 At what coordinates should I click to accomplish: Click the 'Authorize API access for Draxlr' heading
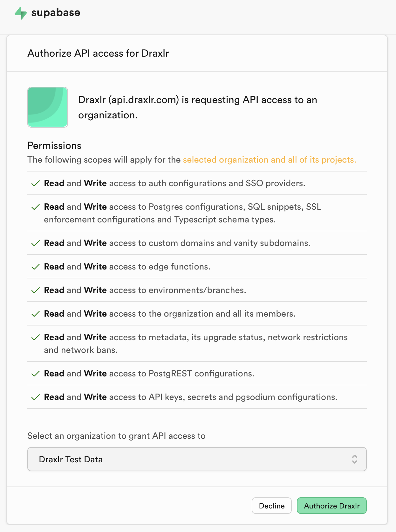[98, 53]
